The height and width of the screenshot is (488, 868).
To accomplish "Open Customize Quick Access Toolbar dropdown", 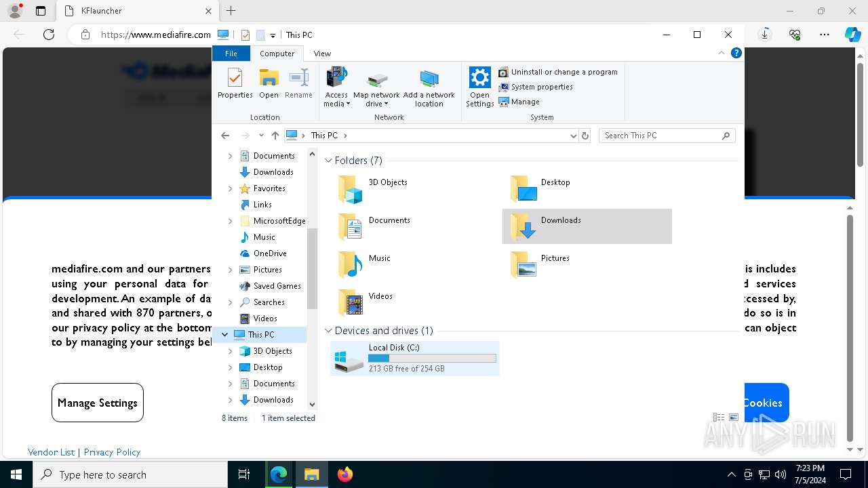I will 273,35.
